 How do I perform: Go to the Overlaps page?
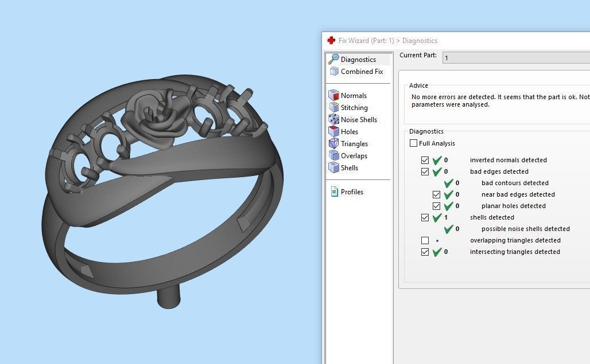pos(354,156)
